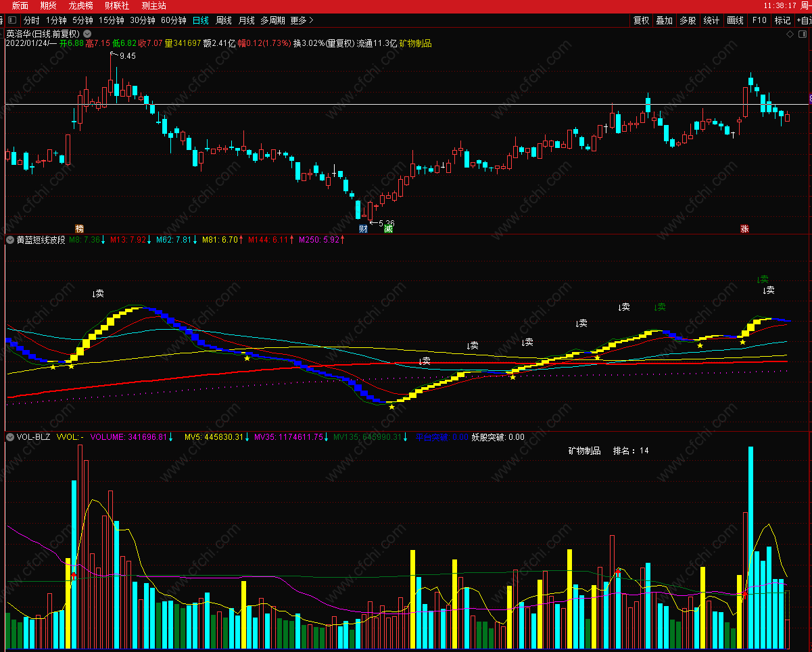Open the 黄蓝短线波段 indicator dropdown

click(x=10, y=240)
